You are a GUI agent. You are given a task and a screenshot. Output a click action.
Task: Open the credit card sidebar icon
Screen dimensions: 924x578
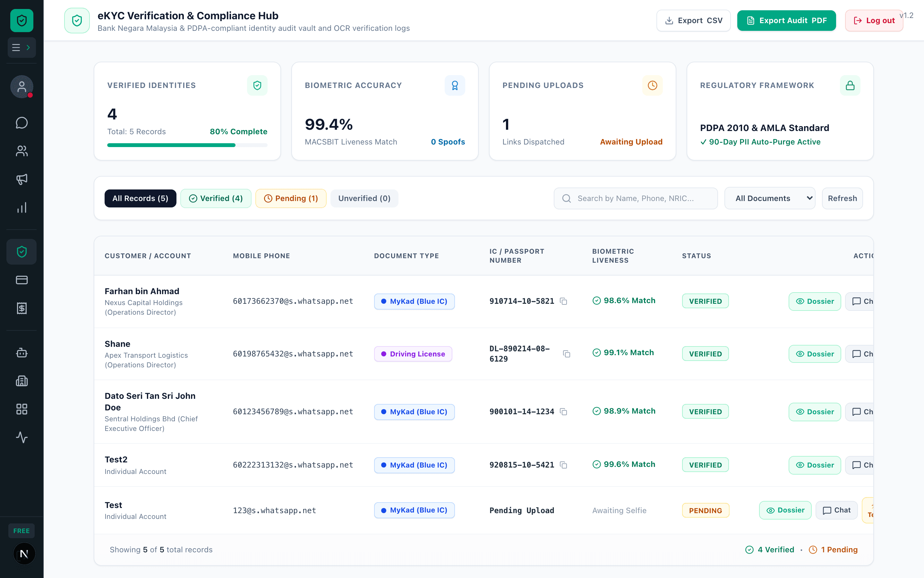click(22, 280)
